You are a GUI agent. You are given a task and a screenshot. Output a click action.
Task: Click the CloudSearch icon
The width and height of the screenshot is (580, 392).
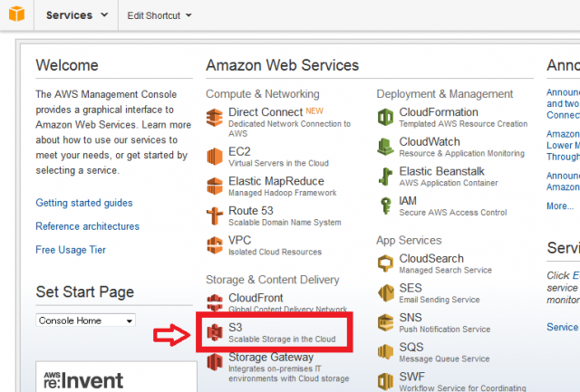tap(385, 263)
